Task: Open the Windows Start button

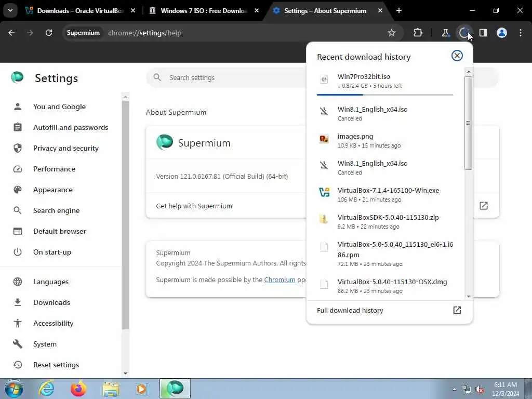Action: pyautogui.click(x=14, y=389)
